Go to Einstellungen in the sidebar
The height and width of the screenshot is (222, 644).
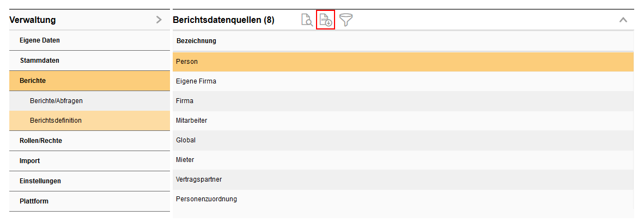click(x=40, y=181)
